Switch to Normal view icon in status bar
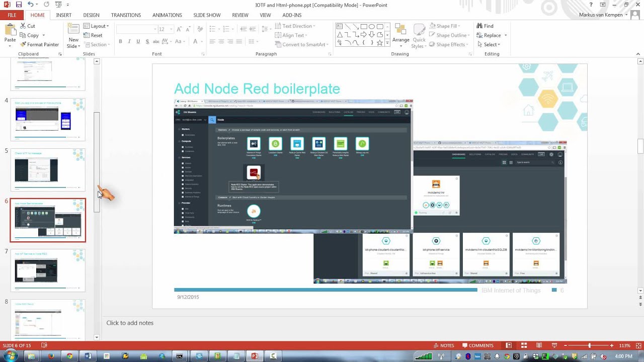 coord(509,345)
